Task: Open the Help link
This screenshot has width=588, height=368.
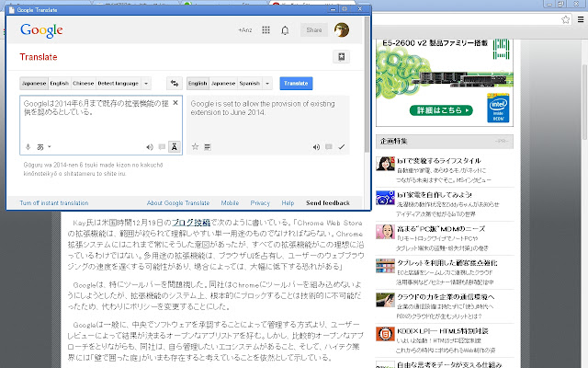Action: (x=288, y=202)
